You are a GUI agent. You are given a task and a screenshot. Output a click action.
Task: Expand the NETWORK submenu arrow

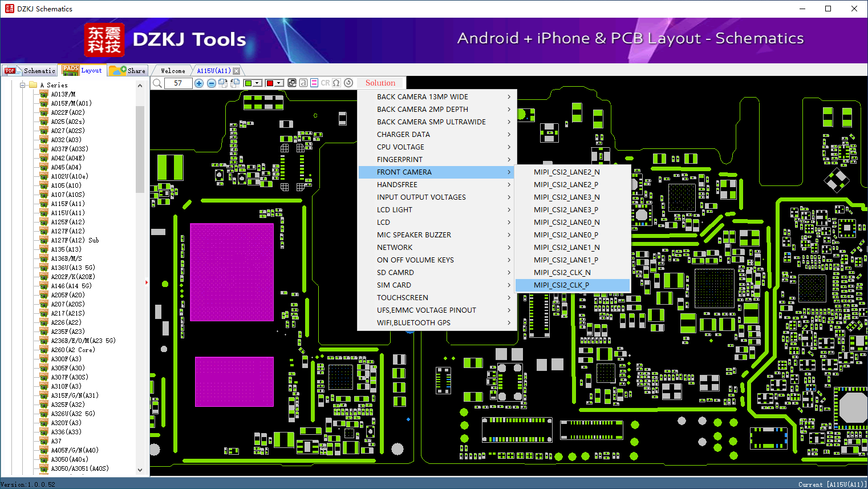click(x=509, y=248)
